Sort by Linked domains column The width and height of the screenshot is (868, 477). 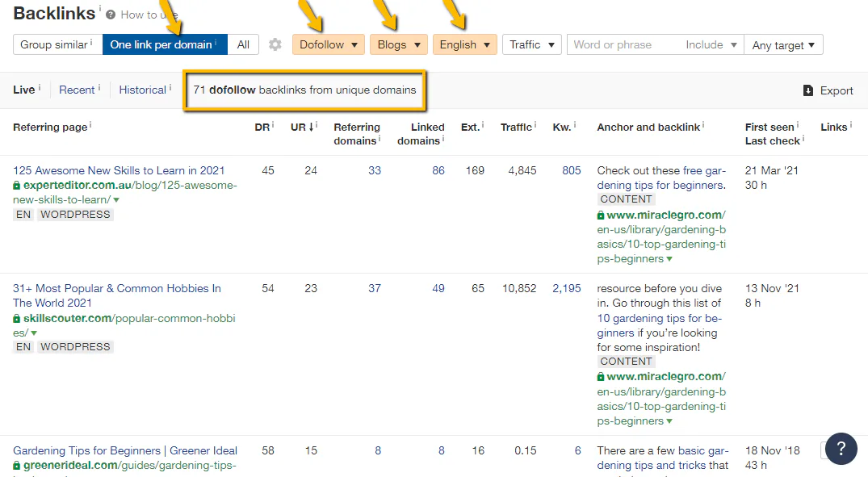pos(421,134)
